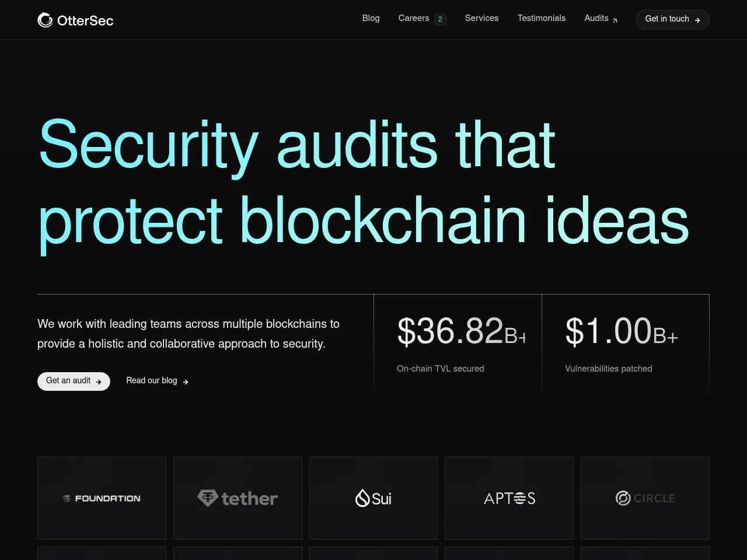The image size is (747, 560).
Task: Select Services in the top navigation
Action: click(x=481, y=19)
